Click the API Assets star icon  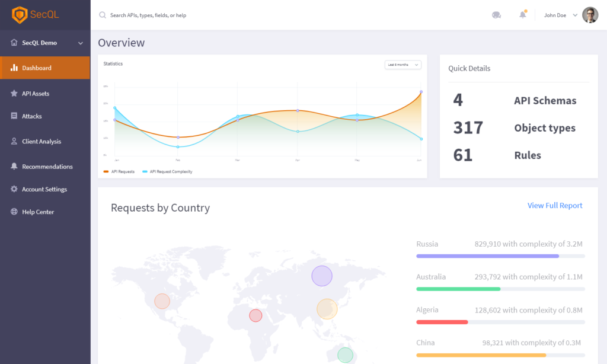click(x=14, y=94)
